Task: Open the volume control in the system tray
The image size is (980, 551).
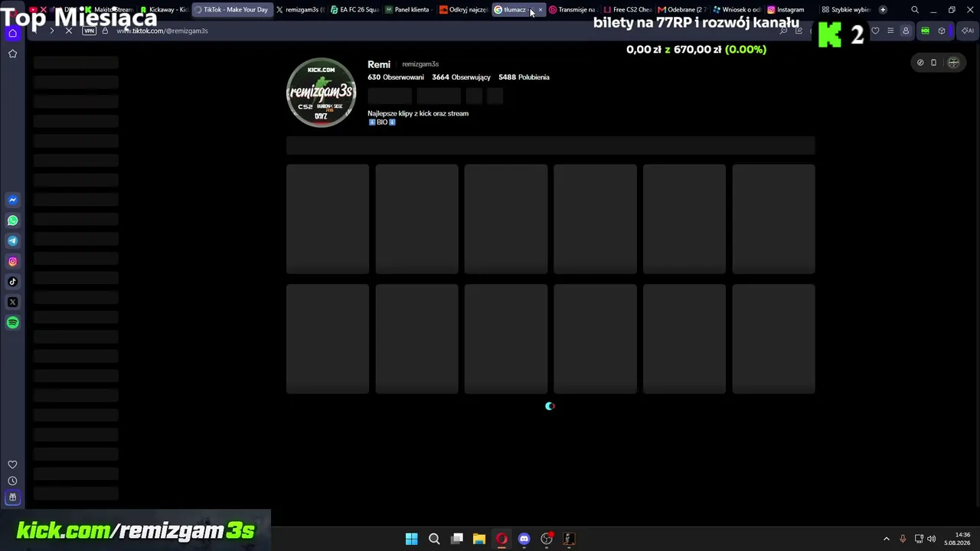Action: [x=932, y=539]
